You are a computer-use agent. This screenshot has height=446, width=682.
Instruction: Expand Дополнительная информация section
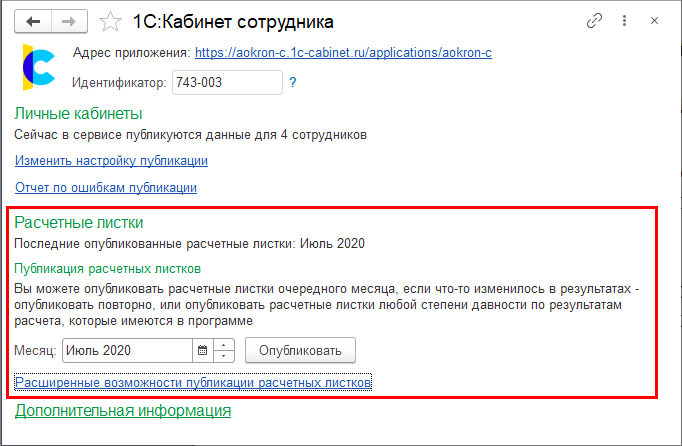point(123,410)
